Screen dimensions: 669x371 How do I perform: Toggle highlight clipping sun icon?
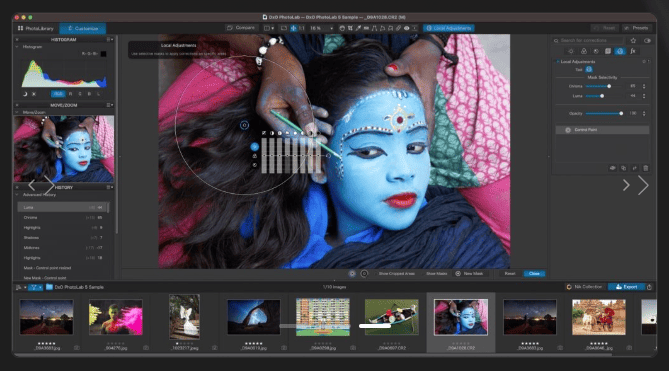pyautogui.click(x=34, y=94)
